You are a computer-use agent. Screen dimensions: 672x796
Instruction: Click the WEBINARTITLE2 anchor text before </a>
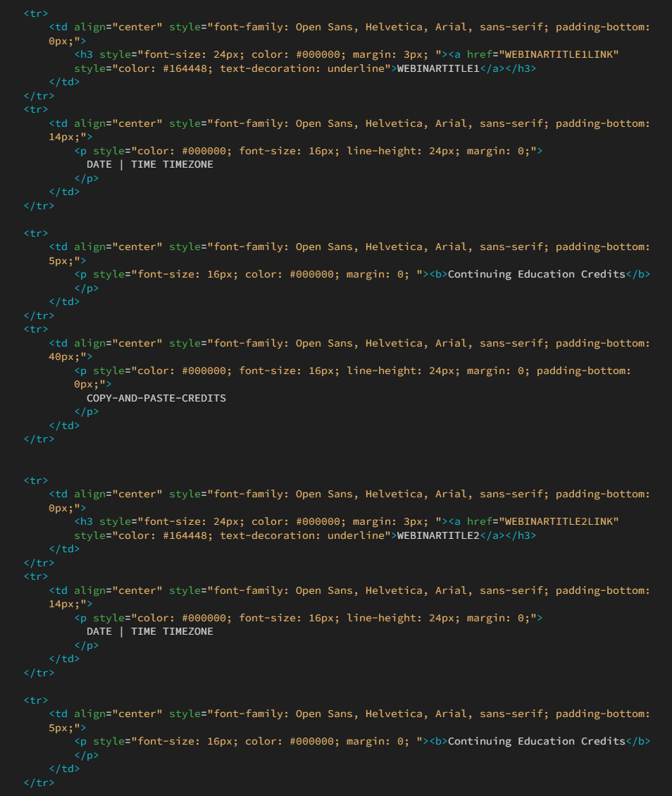[438, 535]
